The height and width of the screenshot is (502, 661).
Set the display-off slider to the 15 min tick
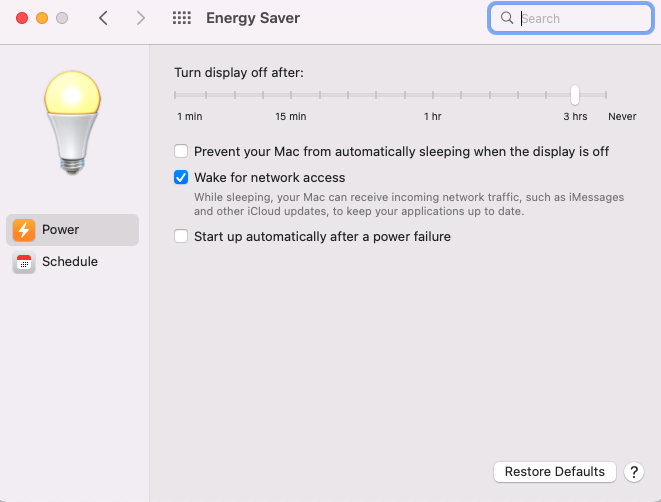291,95
